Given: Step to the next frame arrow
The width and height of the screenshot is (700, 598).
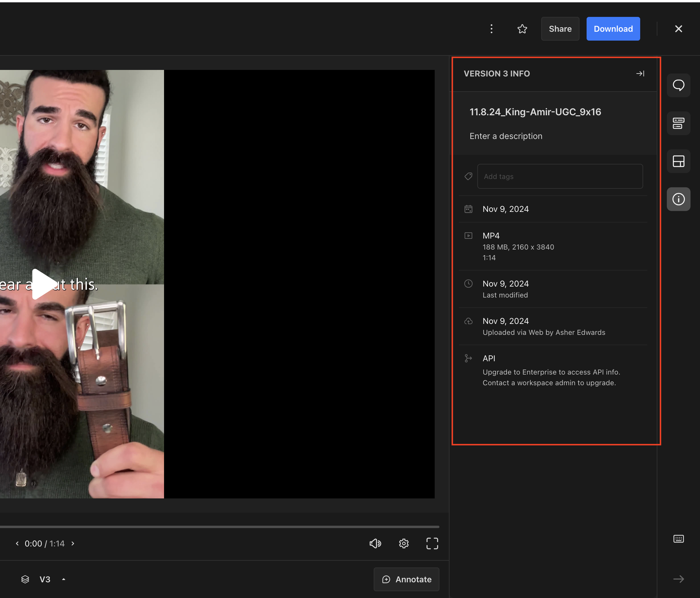Looking at the screenshot, I should [73, 543].
